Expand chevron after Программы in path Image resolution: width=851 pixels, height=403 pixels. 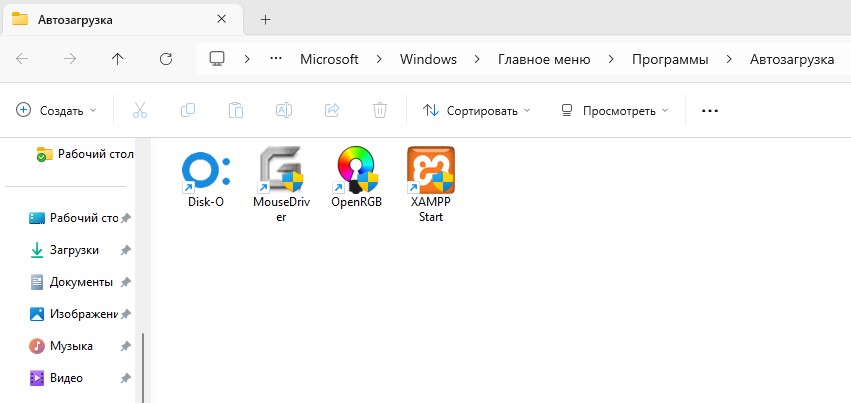(x=729, y=59)
